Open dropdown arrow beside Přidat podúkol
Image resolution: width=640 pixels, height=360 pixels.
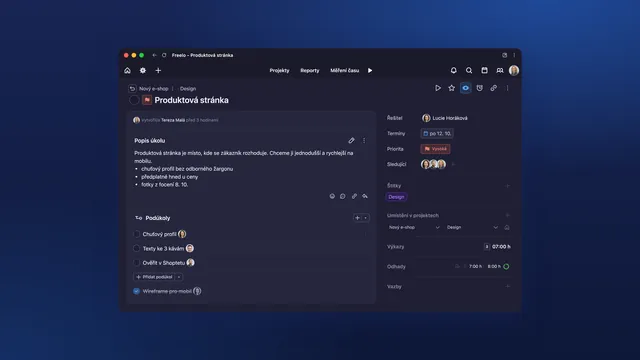tap(179, 277)
